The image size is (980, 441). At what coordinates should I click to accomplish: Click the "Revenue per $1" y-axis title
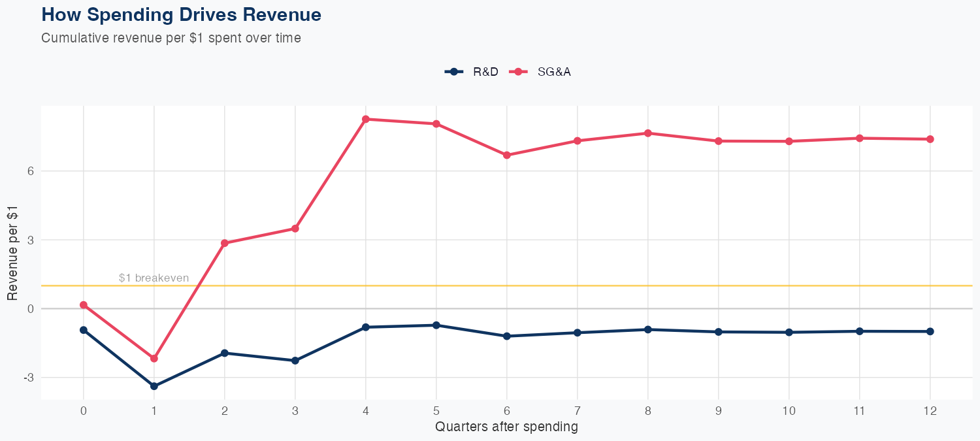(x=12, y=252)
